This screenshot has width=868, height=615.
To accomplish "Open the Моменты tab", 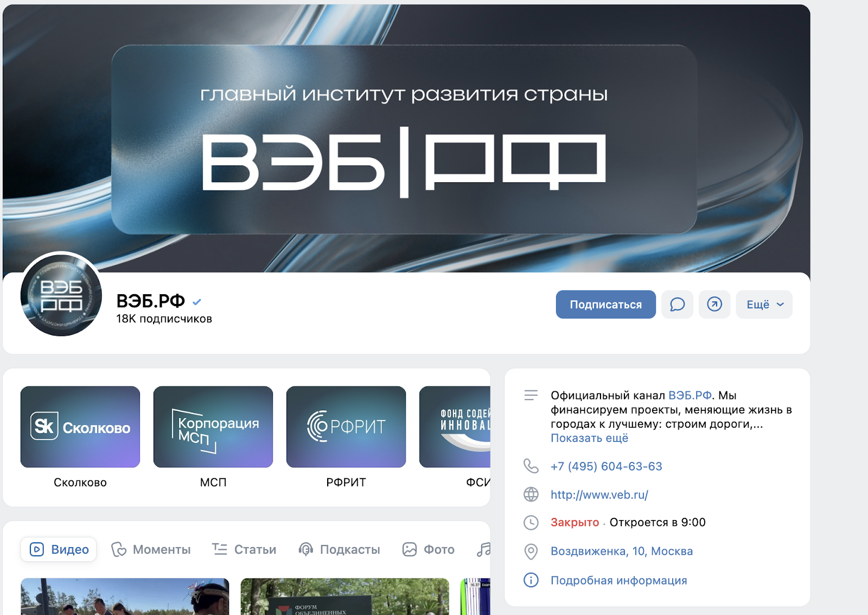I will click(151, 549).
